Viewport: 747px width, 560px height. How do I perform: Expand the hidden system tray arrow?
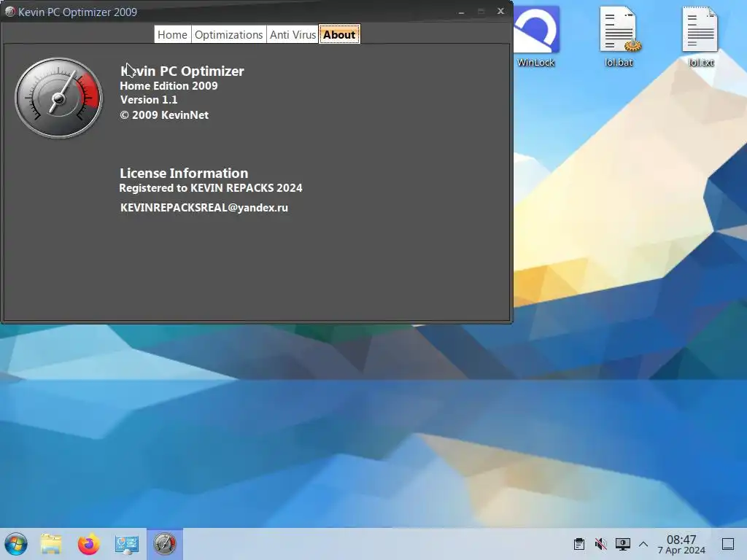pyautogui.click(x=643, y=544)
